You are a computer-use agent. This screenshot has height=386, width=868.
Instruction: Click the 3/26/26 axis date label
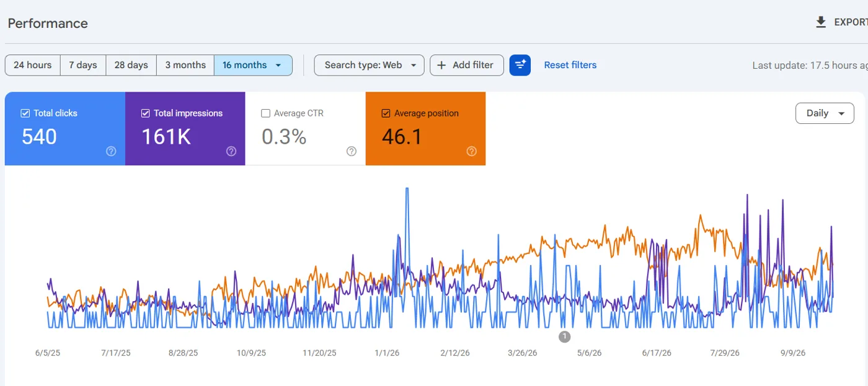click(x=523, y=353)
